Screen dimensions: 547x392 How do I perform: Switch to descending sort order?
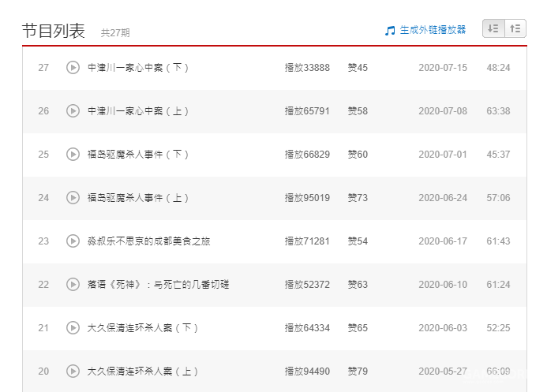(493, 28)
